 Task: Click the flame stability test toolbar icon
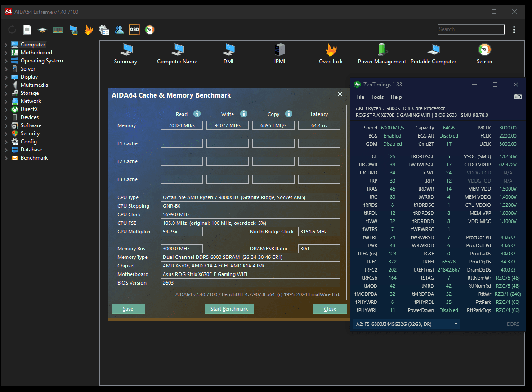pyautogui.click(x=89, y=30)
